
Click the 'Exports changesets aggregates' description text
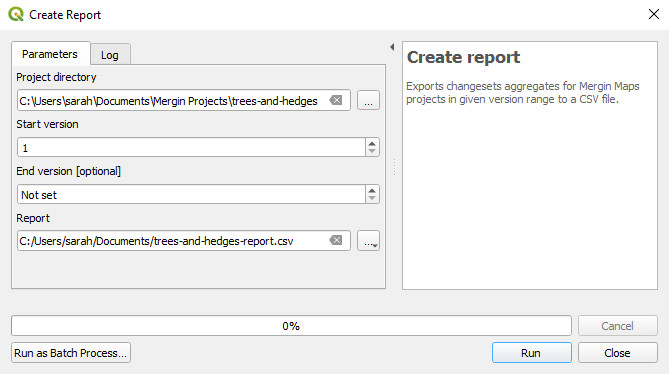[523, 93]
